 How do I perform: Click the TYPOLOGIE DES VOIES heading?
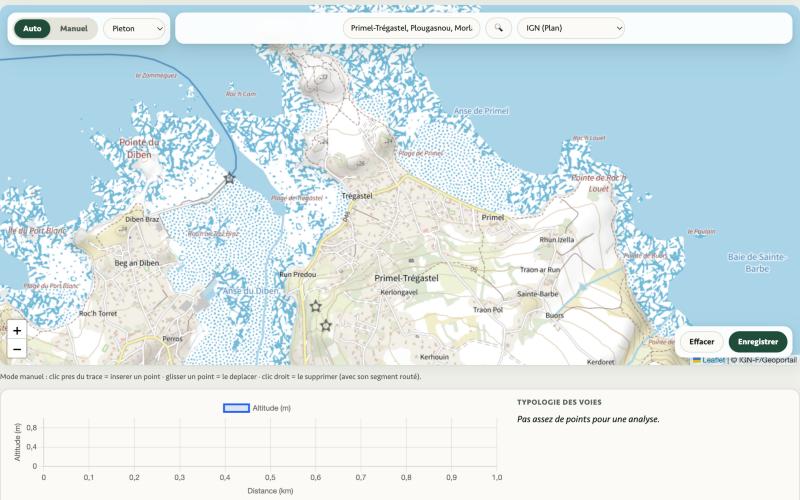[x=559, y=402]
